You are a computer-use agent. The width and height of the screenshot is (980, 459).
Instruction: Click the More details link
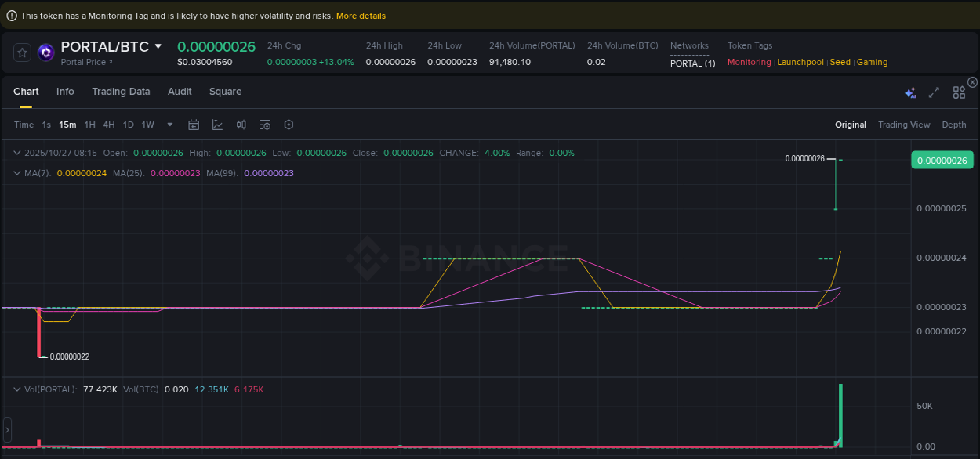[x=359, y=16]
